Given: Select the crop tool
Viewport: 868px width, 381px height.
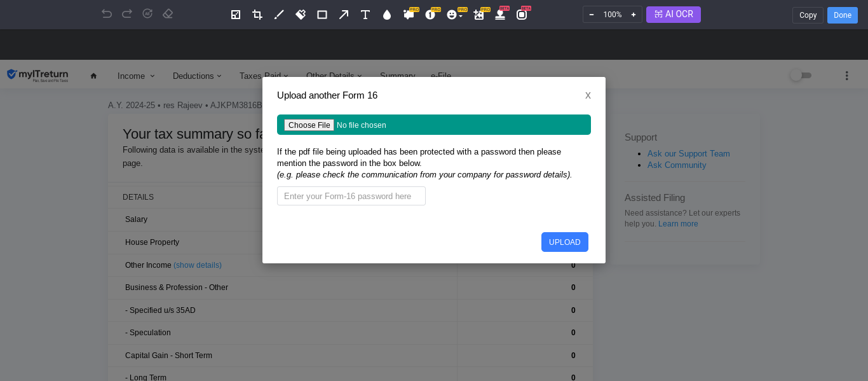Looking at the screenshot, I should click(x=257, y=15).
